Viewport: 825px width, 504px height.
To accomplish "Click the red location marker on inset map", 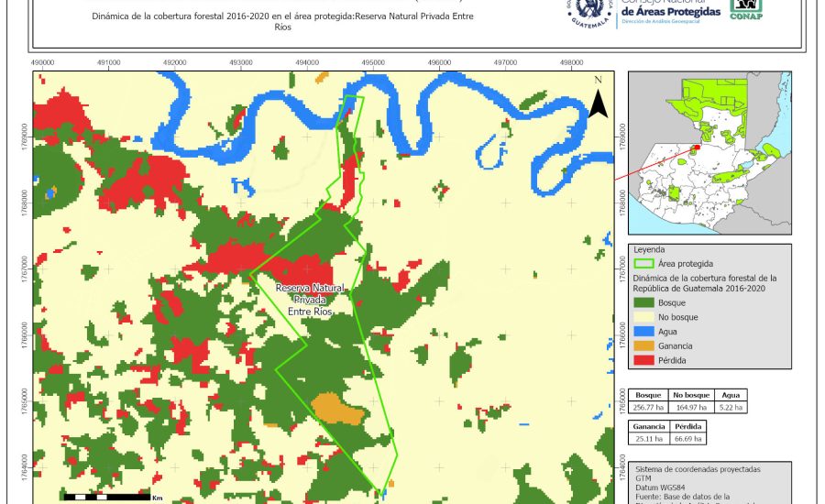I will coord(696,146).
